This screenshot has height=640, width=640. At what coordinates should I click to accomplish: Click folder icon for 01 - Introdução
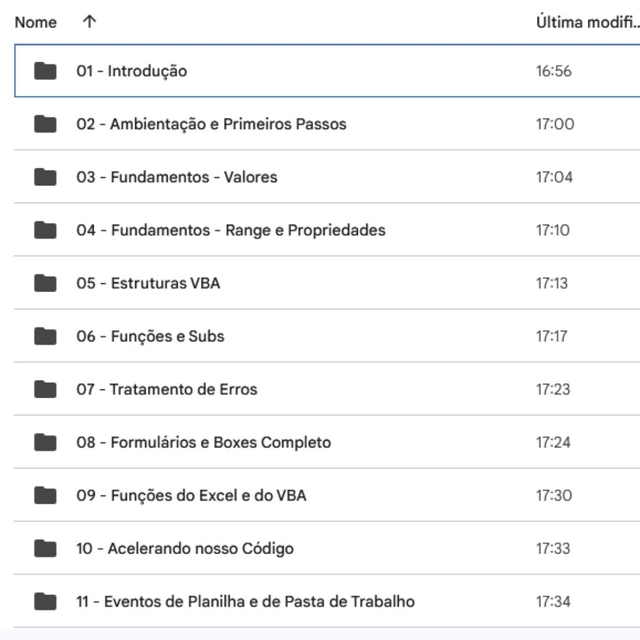click(45, 71)
